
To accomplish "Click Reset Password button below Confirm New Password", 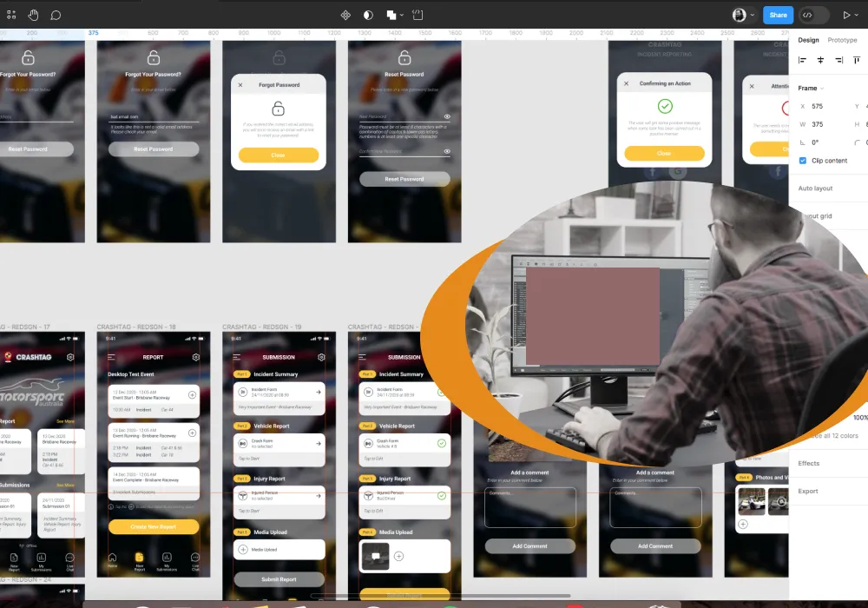I will [x=404, y=179].
